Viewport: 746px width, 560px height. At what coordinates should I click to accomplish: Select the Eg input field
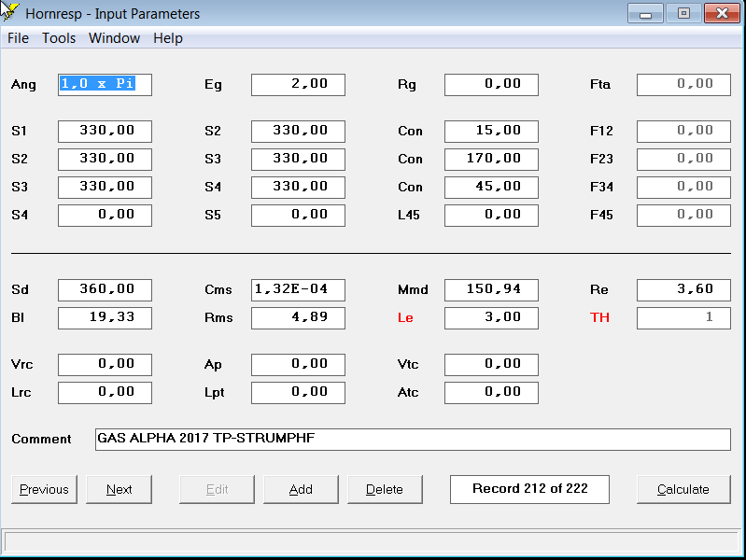298,85
